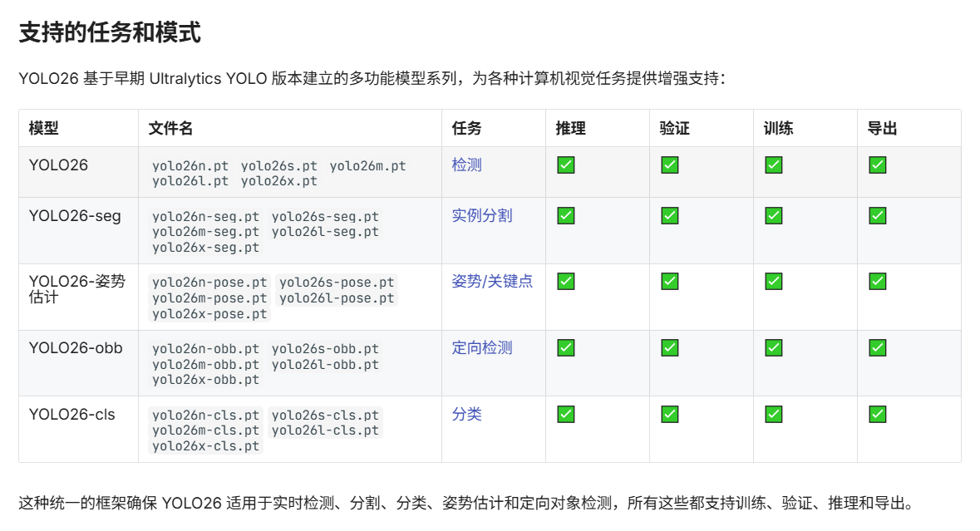Click the YOLO26-obb row 训练 checkmark
Viewport: 980px width, 531px height.
click(774, 348)
